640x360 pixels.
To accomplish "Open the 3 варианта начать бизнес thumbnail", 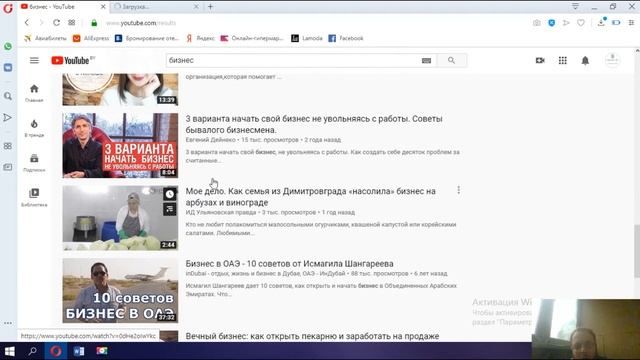I will point(120,145).
